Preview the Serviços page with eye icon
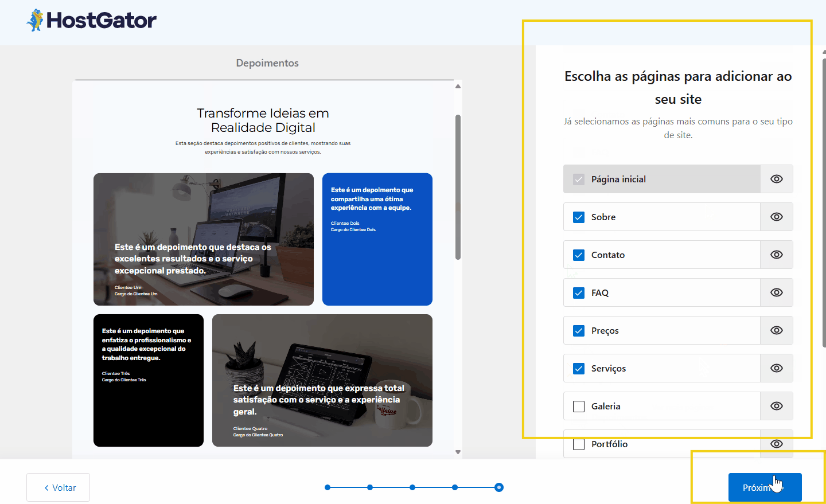The height and width of the screenshot is (504, 826). (777, 368)
